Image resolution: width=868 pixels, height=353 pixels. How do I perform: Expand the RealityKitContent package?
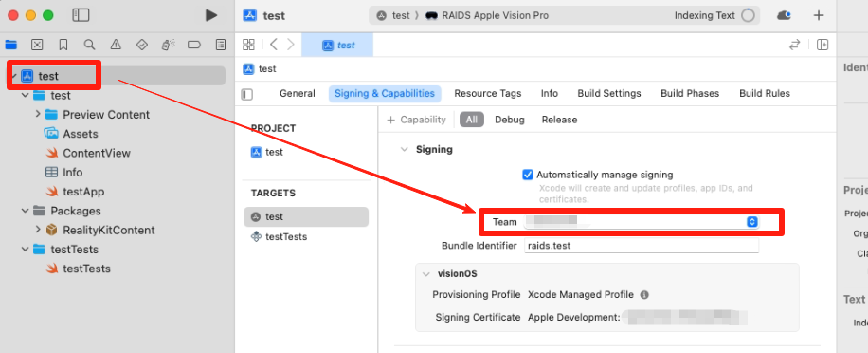pyautogui.click(x=38, y=230)
